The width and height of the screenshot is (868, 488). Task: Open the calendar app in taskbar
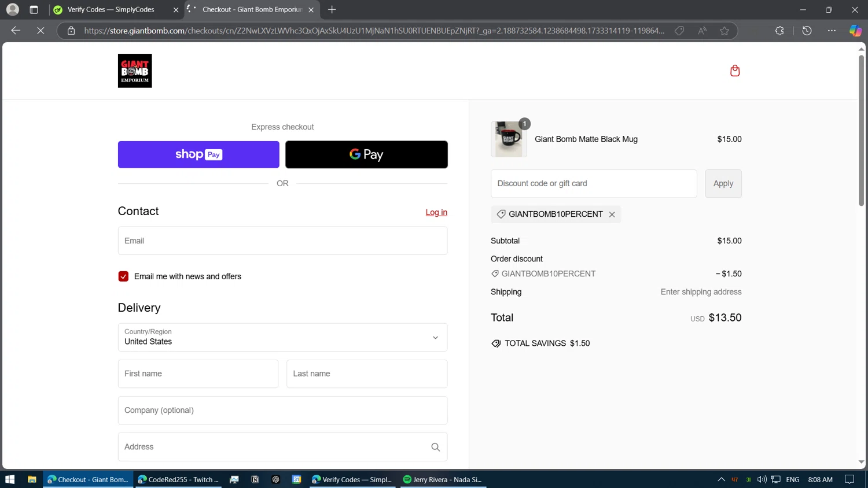[x=296, y=479]
